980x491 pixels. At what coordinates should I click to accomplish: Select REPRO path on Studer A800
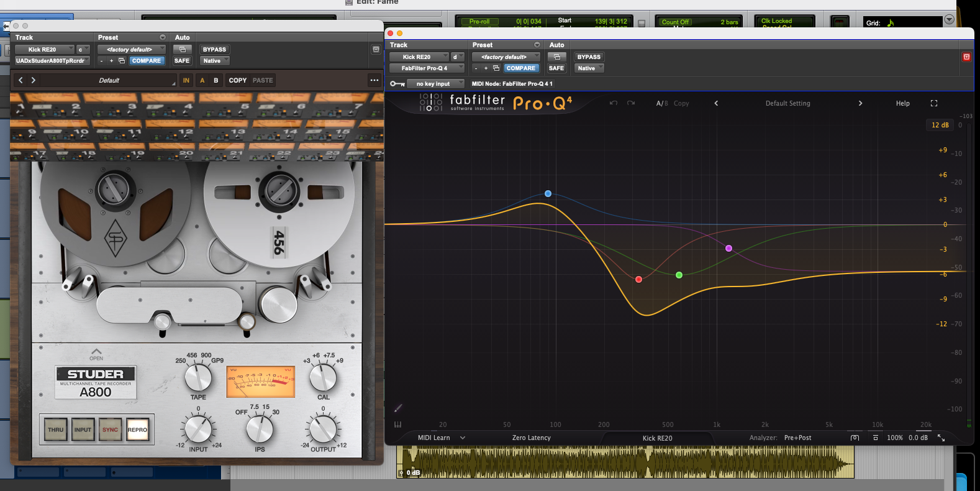(137, 429)
